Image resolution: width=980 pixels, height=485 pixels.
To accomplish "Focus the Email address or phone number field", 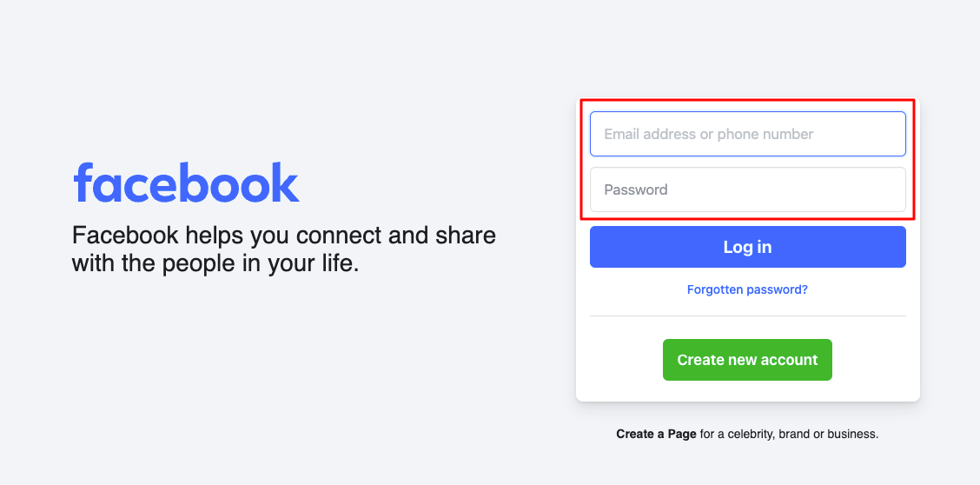I will 747,134.
